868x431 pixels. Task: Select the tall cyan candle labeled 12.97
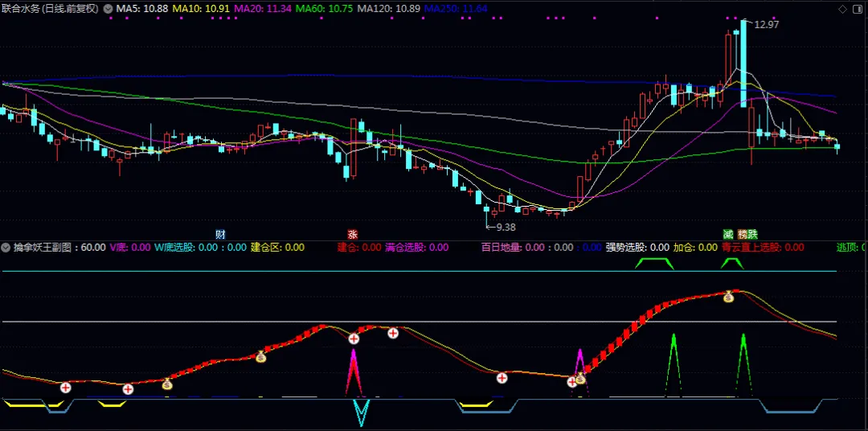(743, 63)
